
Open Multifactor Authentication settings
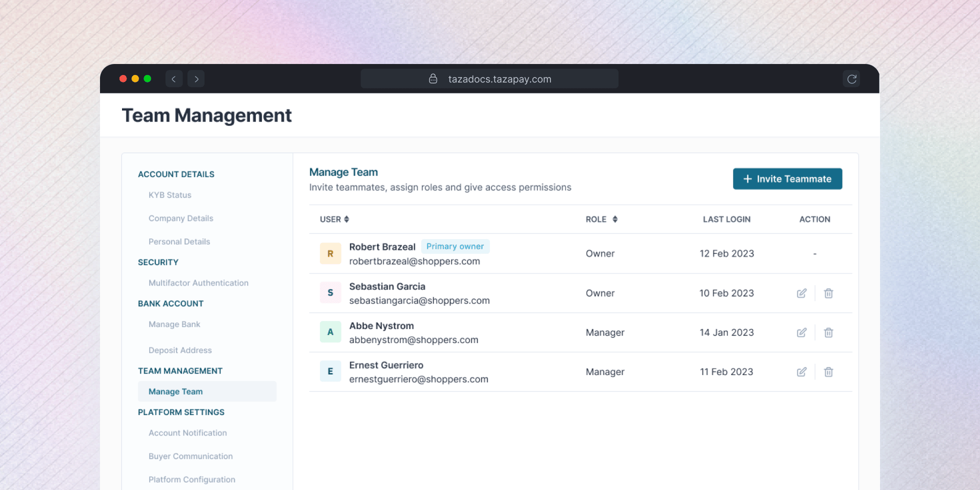click(198, 283)
